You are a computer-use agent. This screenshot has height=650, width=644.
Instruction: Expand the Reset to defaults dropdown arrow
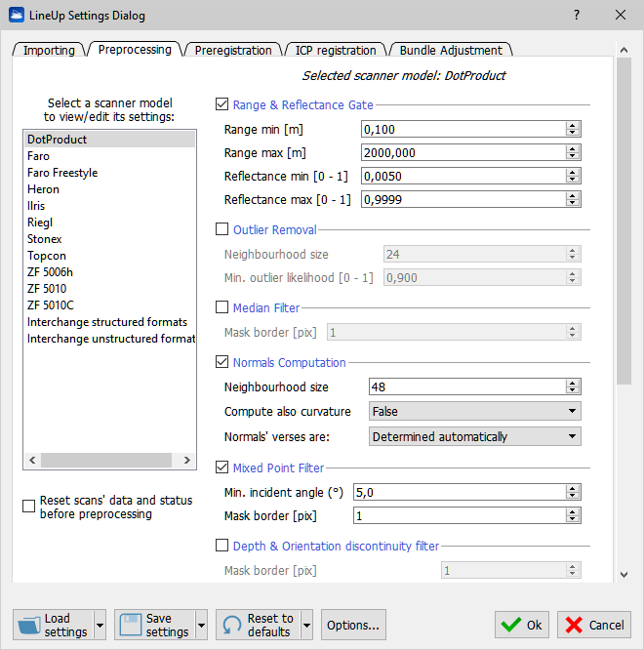[306, 625]
